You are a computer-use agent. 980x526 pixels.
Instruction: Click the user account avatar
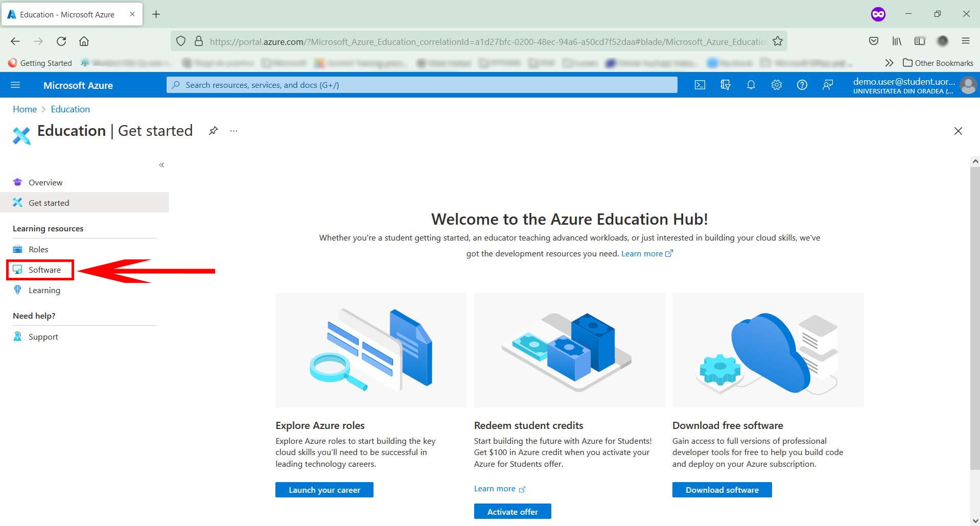tap(968, 85)
